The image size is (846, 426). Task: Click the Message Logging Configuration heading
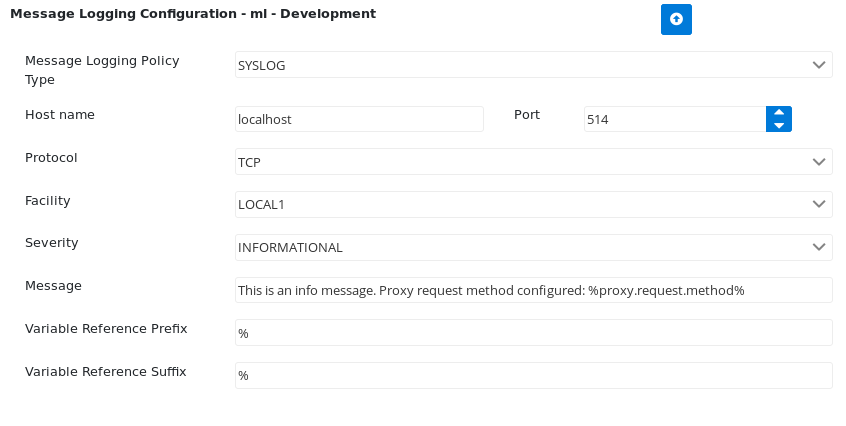(x=193, y=14)
